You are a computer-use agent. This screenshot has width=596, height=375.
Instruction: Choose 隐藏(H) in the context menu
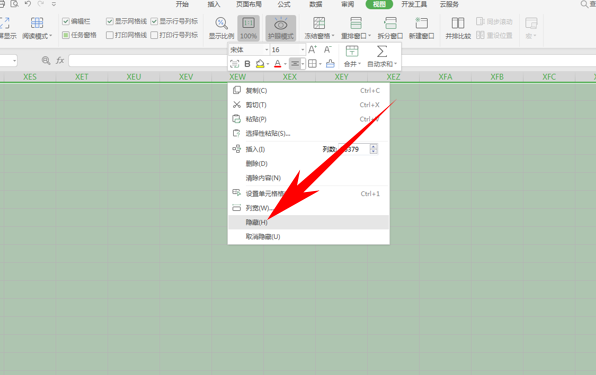[309, 222]
